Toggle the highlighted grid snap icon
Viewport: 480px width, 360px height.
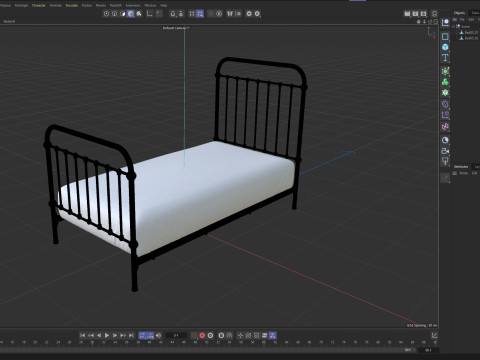click(x=200, y=14)
